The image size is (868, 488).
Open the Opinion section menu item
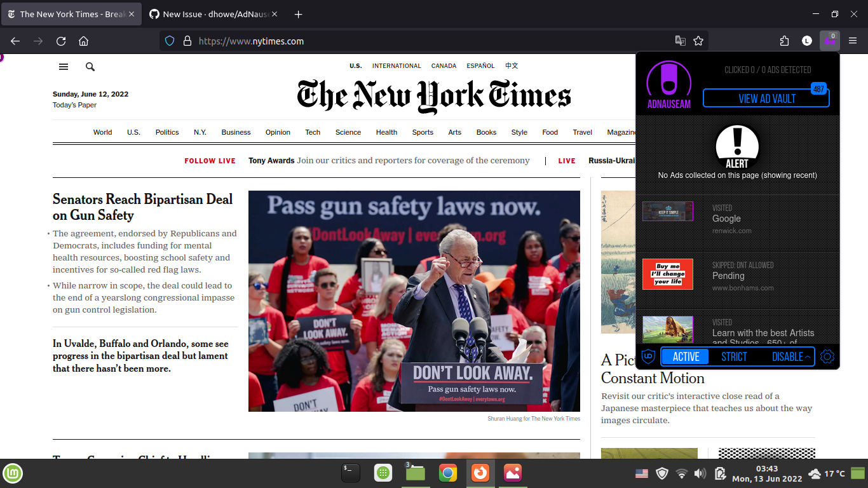(x=278, y=132)
